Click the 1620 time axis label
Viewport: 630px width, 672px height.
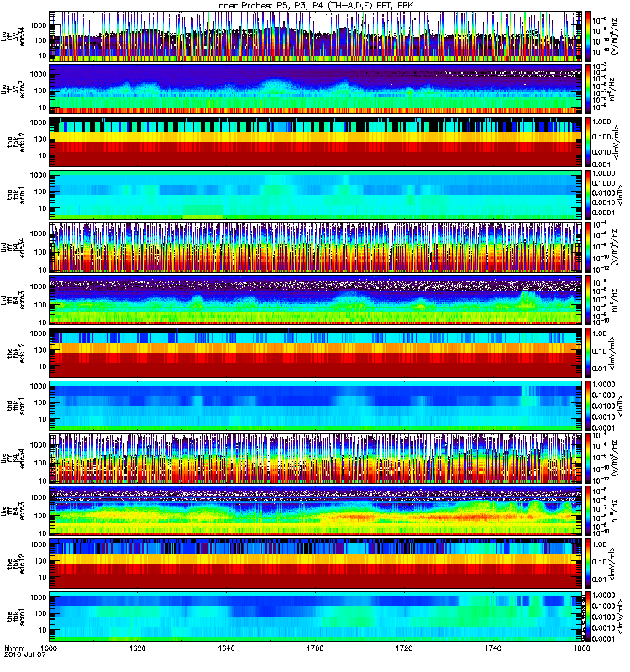click(138, 648)
